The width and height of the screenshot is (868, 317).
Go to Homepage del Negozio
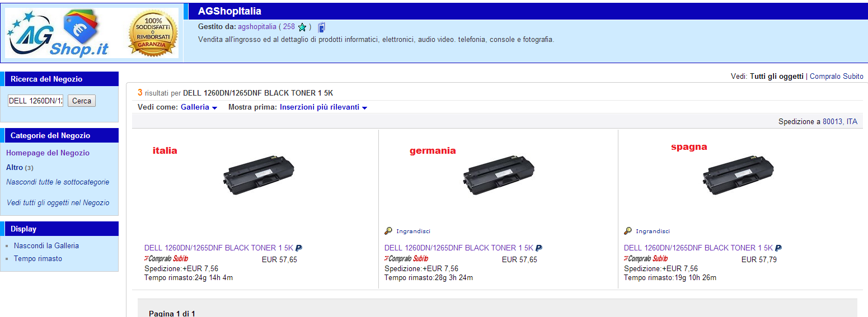tap(48, 153)
